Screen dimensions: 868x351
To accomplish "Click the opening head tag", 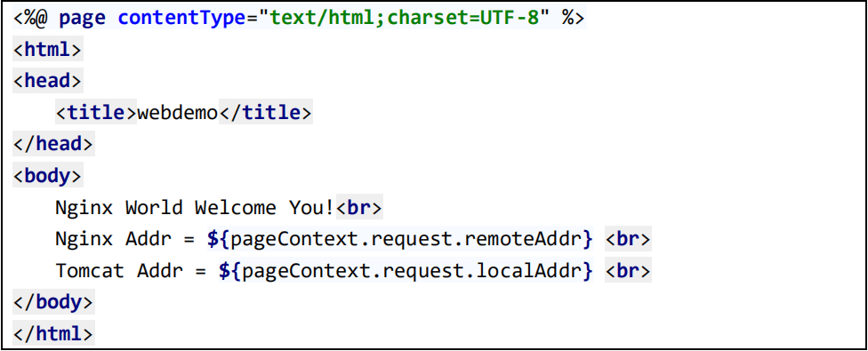I will pyautogui.click(x=48, y=81).
